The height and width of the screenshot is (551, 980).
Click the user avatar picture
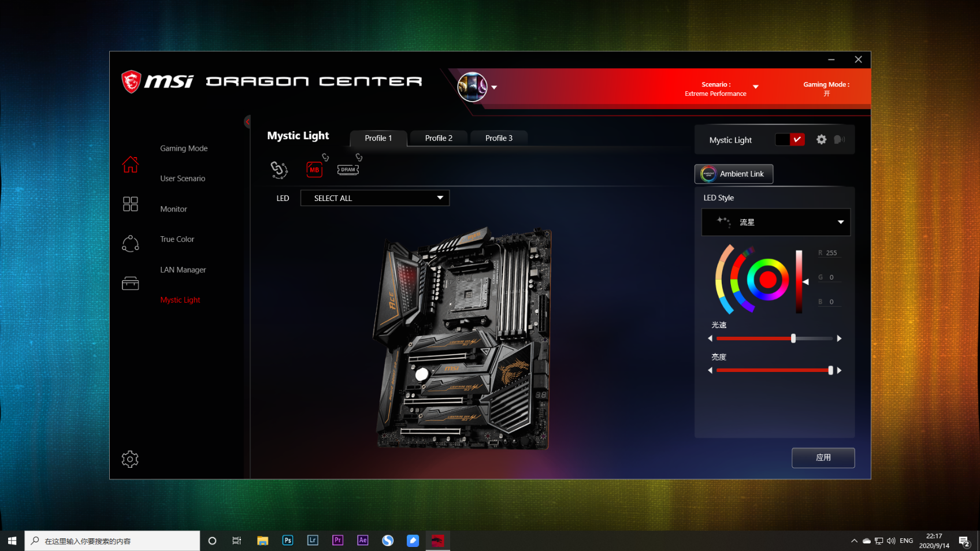pyautogui.click(x=472, y=87)
